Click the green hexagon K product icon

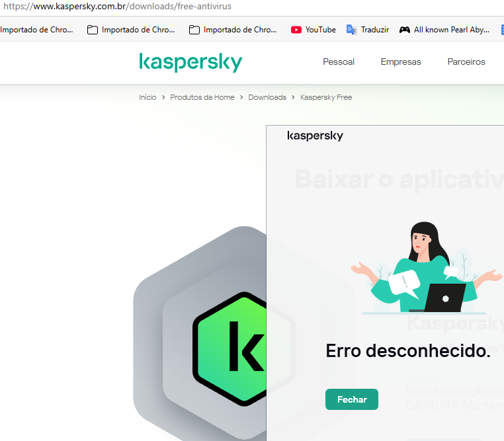pyautogui.click(x=230, y=348)
